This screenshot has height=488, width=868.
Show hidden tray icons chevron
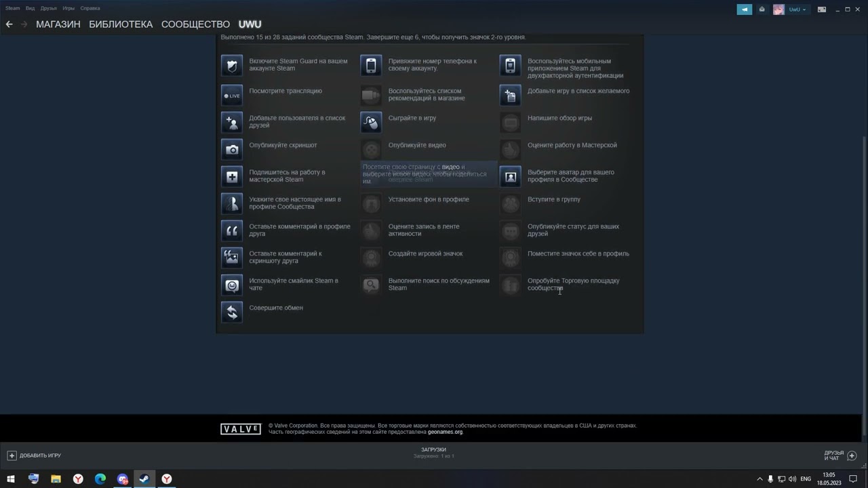759,479
